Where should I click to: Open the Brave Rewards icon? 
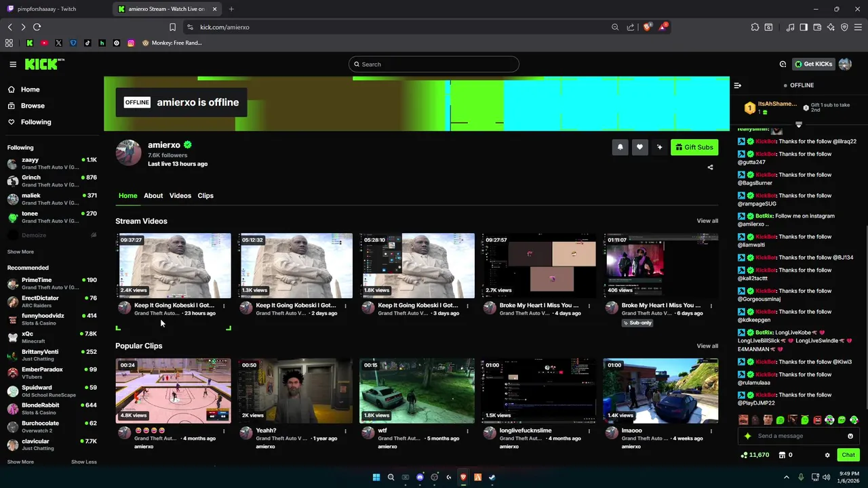(x=663, y=27)
